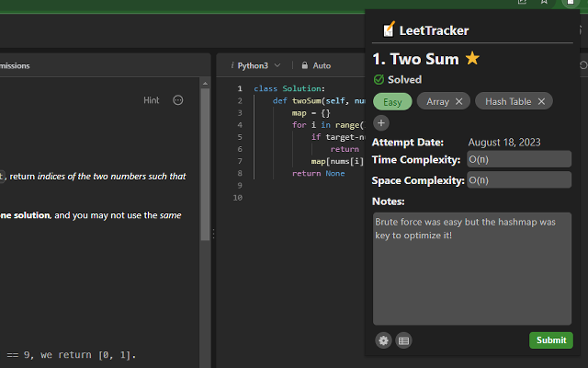This screenshot has width=588, height=368.
Task: Click the 'map = {}' code line
Action: 311,113
